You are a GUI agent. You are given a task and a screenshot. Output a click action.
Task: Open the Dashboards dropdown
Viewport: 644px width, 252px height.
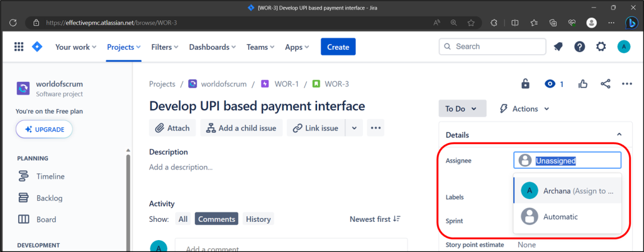pos(213,47)
